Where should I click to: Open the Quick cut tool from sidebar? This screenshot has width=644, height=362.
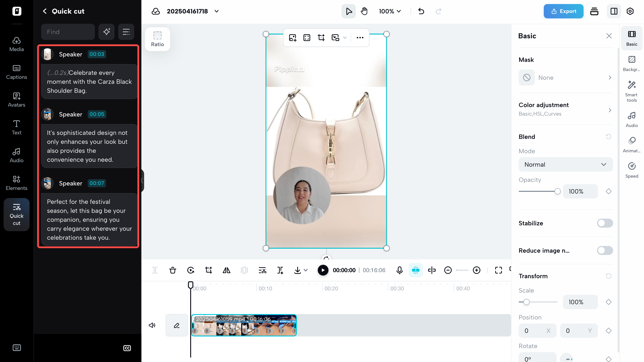(x=16, y=215)
